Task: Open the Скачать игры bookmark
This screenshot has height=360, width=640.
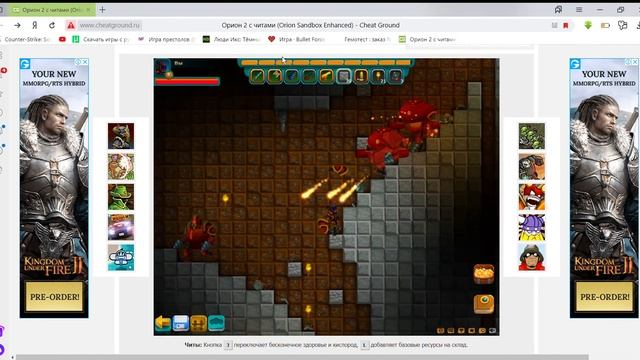Action: click(x=101, y=39)
